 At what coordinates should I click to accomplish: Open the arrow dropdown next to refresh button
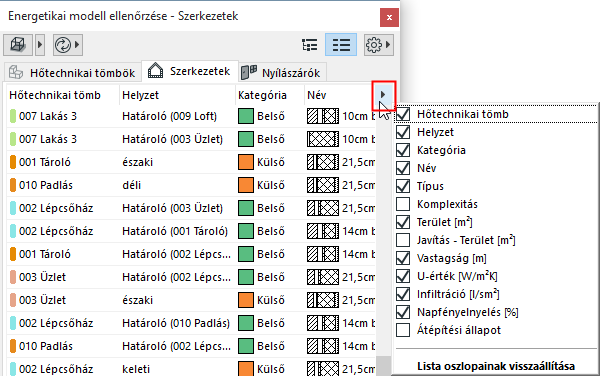tap(77, 45)
